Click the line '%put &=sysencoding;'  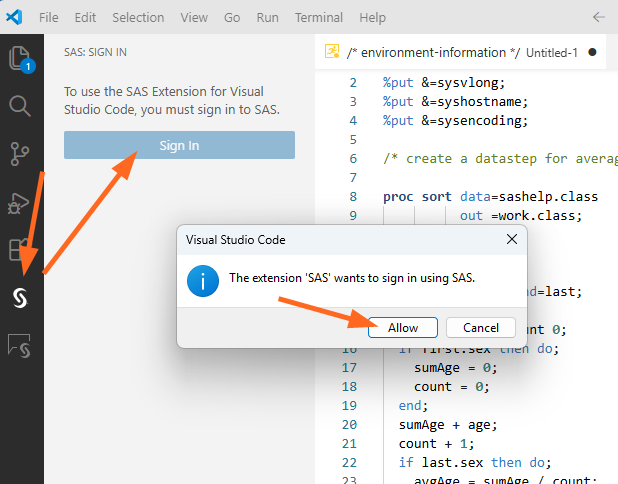(x=455, y=121)
